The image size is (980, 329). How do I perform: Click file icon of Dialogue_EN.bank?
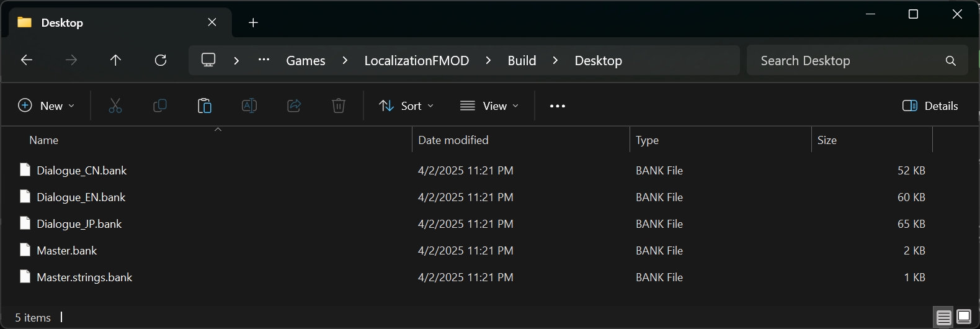25,196
